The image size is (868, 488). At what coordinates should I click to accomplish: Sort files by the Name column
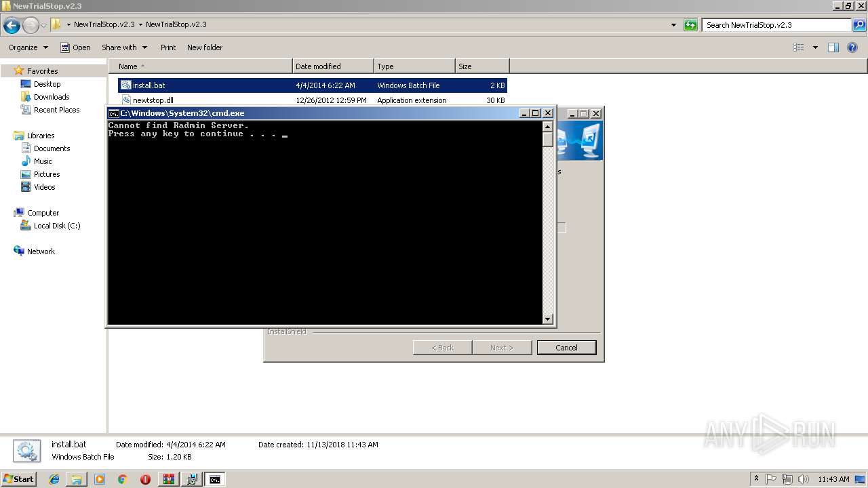tap(201, 66)
